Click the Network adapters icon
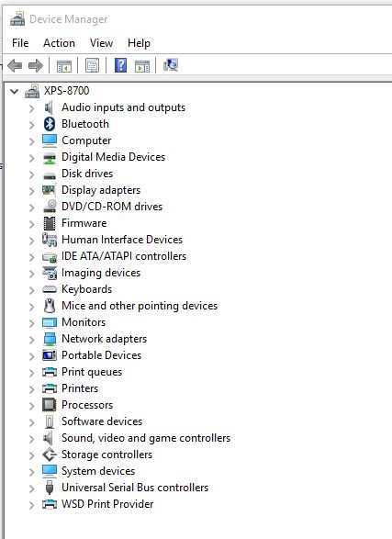 click(x=50, y=339)
